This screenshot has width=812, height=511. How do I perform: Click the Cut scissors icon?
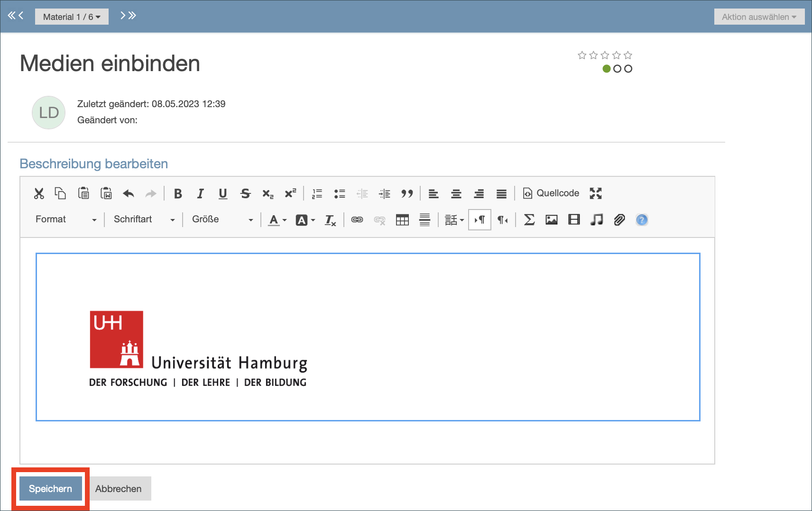(39, 193)
